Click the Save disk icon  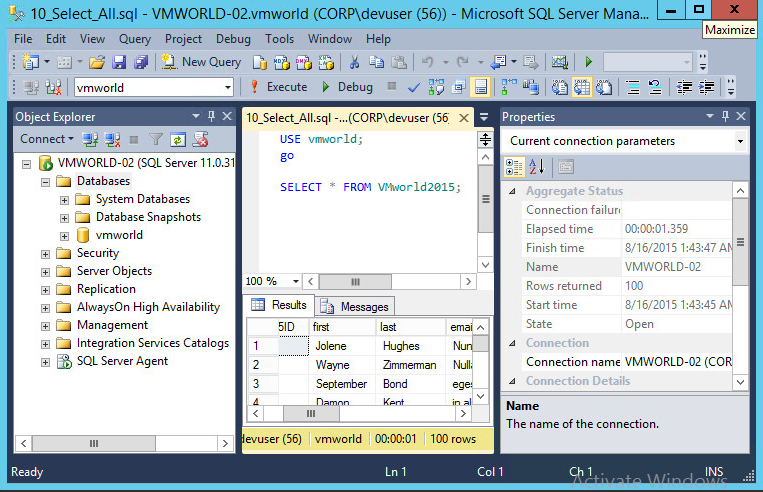[119, 62]
